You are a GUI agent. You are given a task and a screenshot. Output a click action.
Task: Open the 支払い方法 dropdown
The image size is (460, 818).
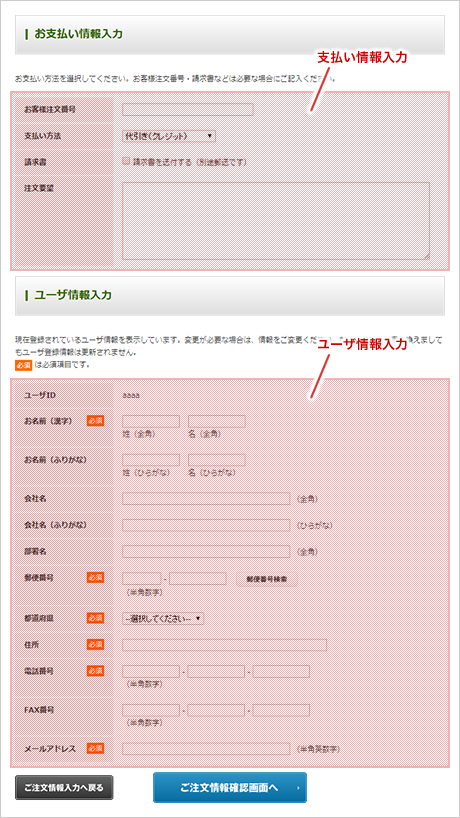(169, 136)
